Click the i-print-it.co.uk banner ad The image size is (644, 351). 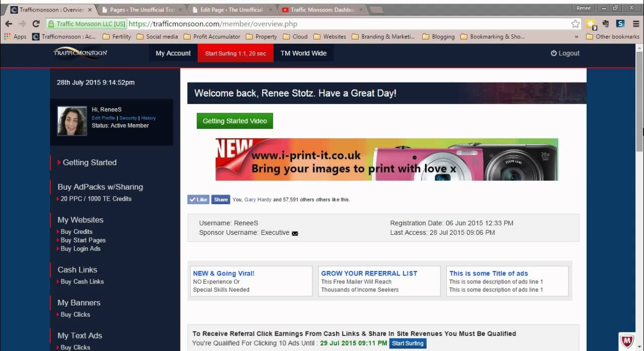click(387, 159)
